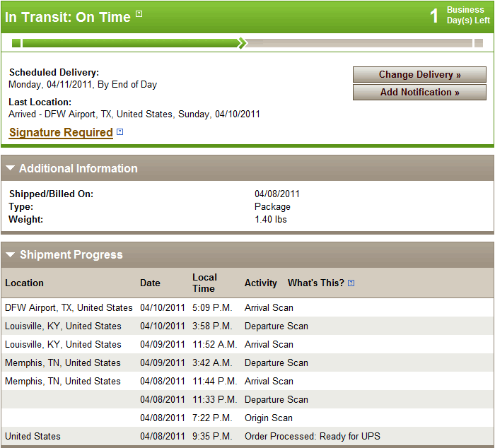Open help icon next to In Transit status
Image resolution: width=495 pixels, height=448 pixels.
(x=139, y=14)
